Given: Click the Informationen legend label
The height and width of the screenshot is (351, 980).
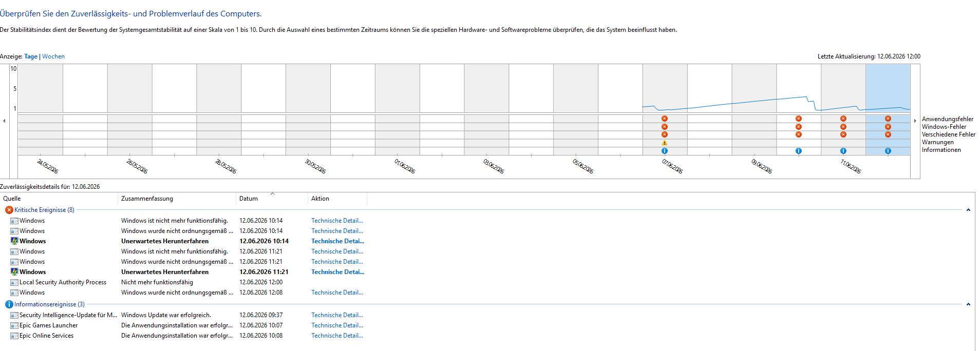Looking at the screenshot, I should click(x=941, y=150).
